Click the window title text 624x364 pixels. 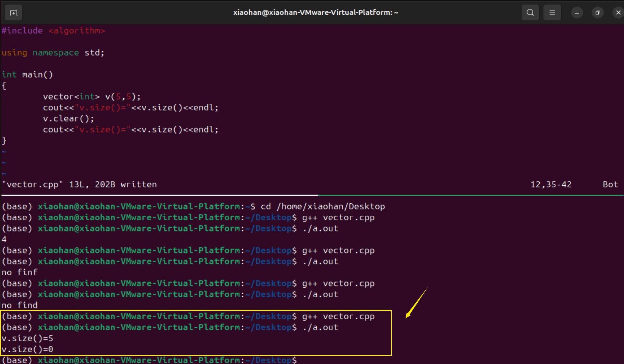pyautogui.click(x=315, y=13)
